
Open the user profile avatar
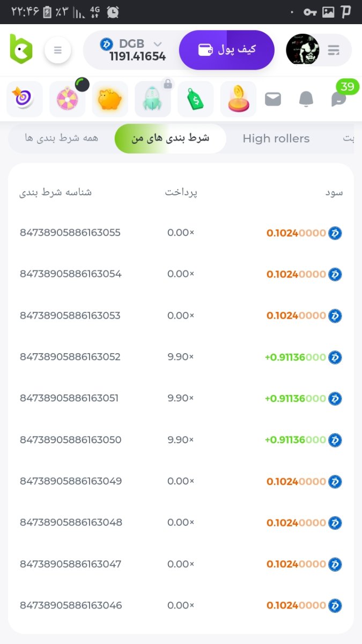click(302, 50)
